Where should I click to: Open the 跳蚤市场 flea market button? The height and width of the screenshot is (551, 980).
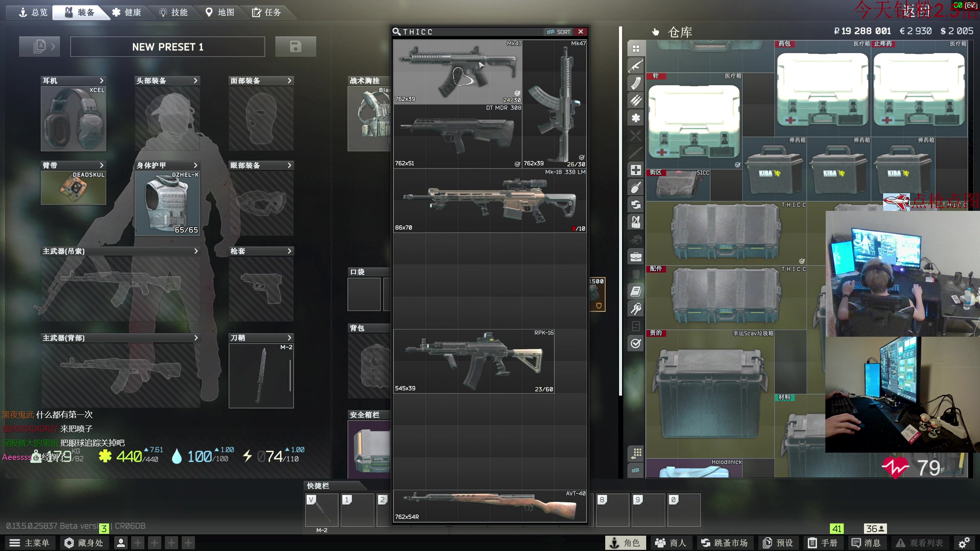point(724,543)
